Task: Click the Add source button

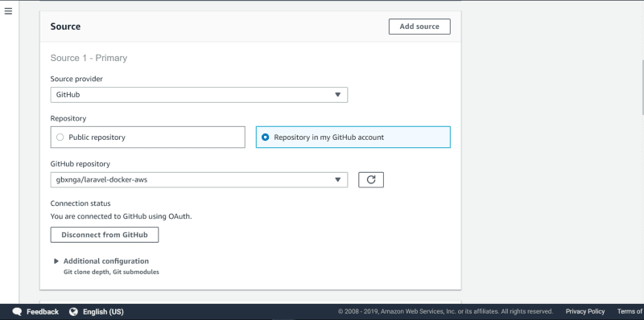Action: pyautogui.click(x=419, y=27)
